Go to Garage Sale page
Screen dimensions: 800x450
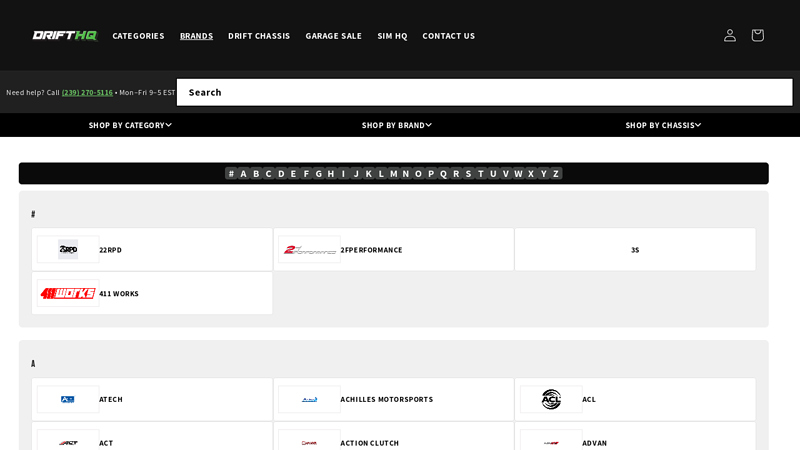click(x=334, y=36)
